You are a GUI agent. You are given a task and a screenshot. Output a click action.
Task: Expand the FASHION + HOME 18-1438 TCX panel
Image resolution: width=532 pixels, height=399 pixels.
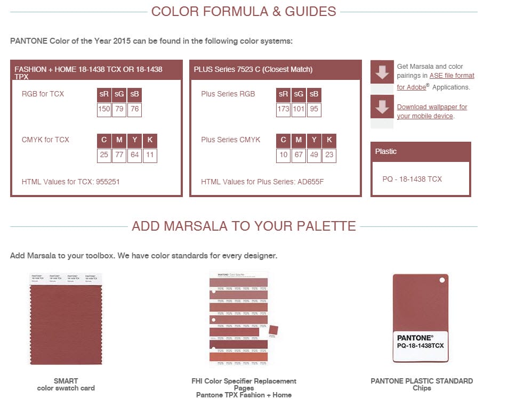pyautogui.click(x=96, y=70)
